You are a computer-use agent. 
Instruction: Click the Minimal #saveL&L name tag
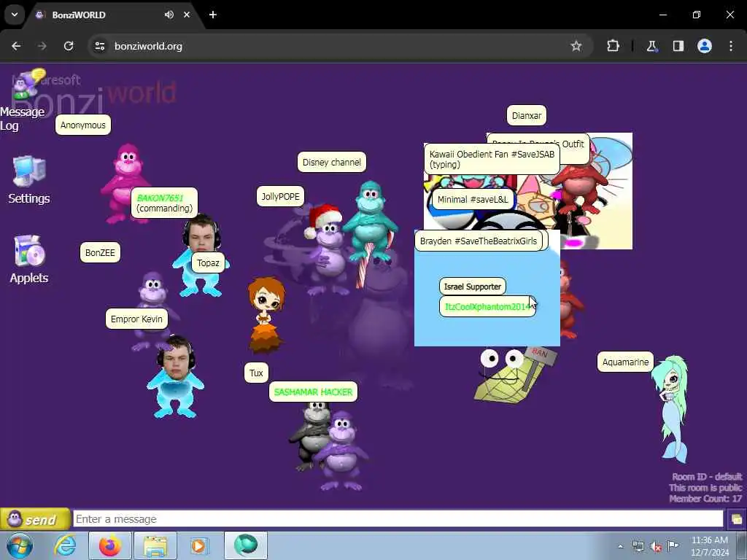tap(473, 200)
